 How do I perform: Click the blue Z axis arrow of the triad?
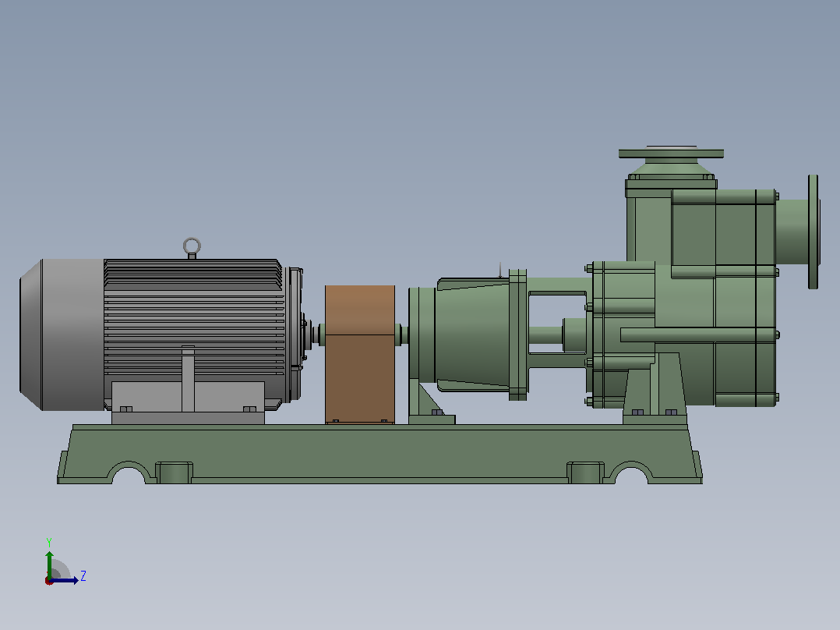[x=64, y=580]
